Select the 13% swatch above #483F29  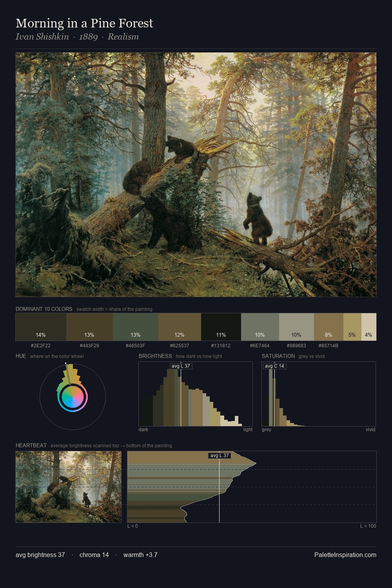(x=89, y=327)
